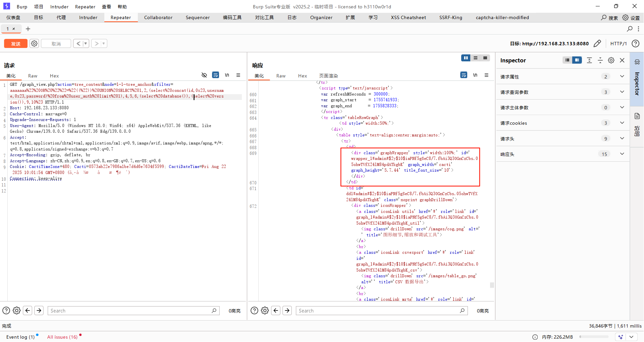This screenshot has height=342, width=644.
Task: Open the 帮助 help menu
Action: pos(122,7)
